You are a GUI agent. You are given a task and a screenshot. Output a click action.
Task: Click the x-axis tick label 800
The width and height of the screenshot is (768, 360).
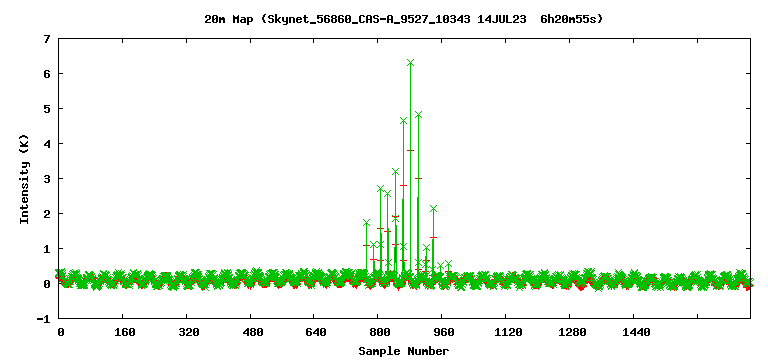click(x=379, y=333)
